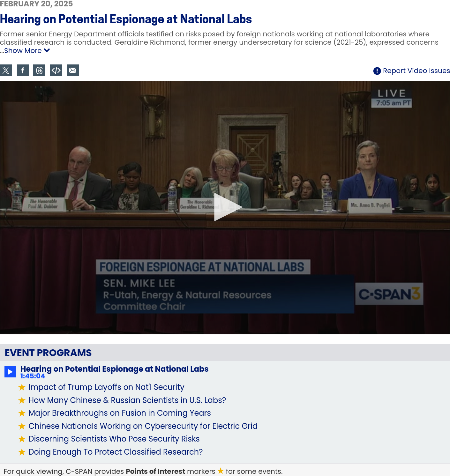
Task: Jump to Major Breakthroughs on Fusion
Action: tap(120, 413)
